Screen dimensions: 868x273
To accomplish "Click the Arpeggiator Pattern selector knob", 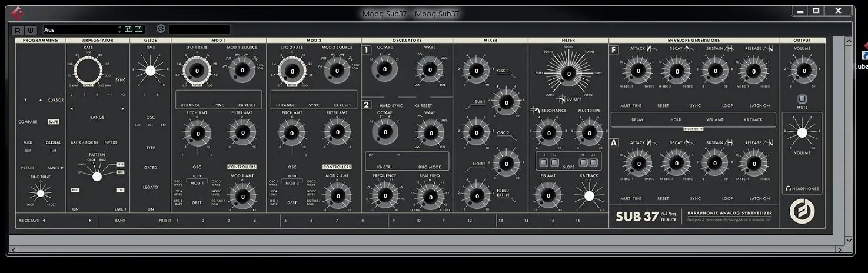I will 97,176.
